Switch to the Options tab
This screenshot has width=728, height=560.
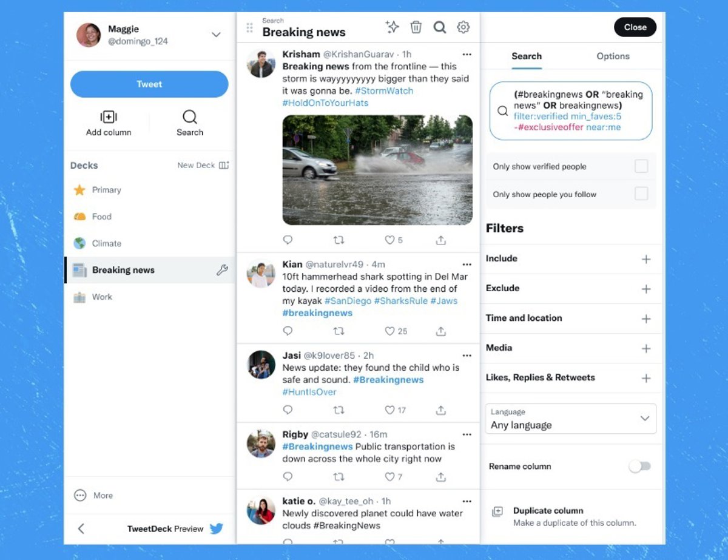(x=613, y=56)
